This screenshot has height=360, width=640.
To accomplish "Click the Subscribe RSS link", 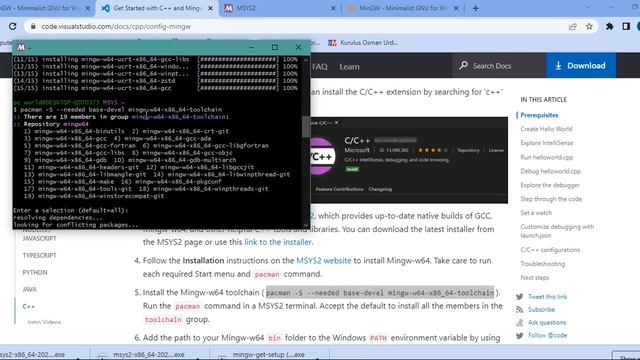I will pyautogui.click(x=541, y=310).
